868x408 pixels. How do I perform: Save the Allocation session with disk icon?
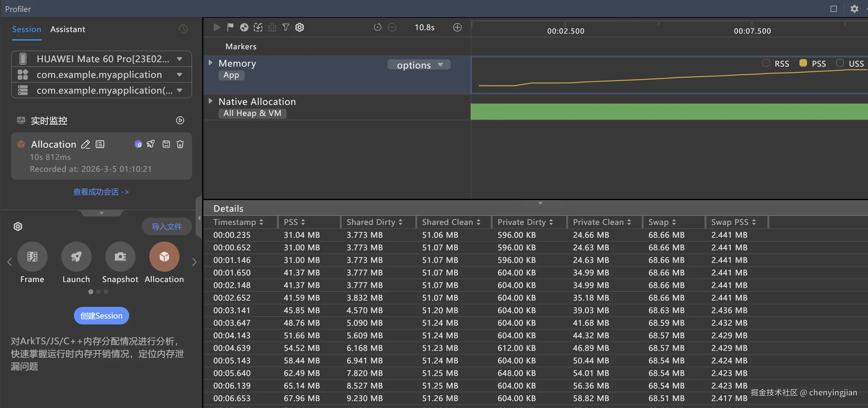point(166,144)
